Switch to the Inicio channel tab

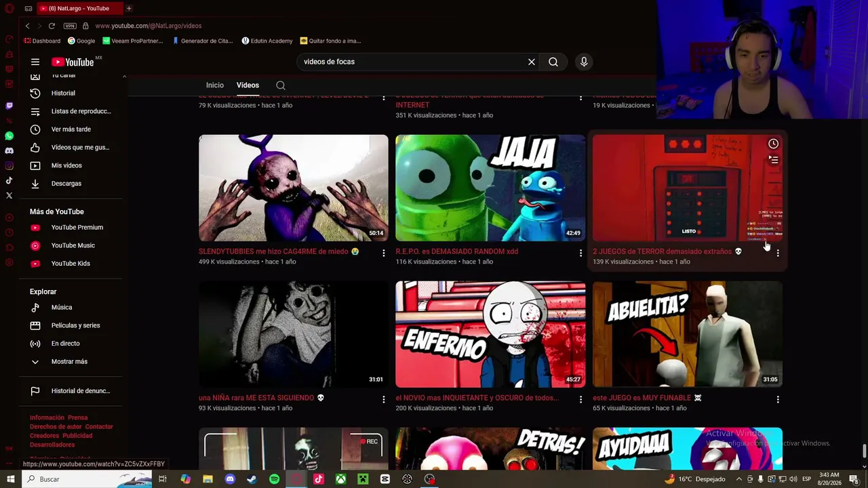pyautogui.click(x=215, y=85)
